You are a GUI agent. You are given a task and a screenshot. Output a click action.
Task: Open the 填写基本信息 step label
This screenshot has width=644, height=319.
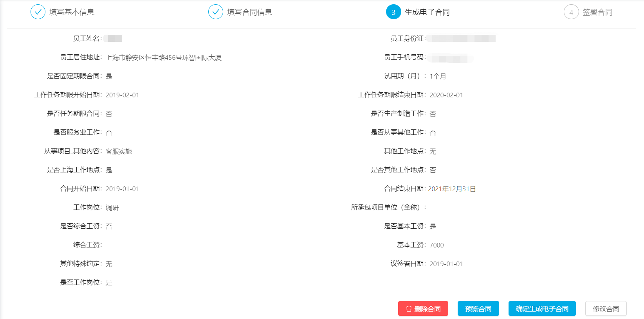pyautogui.click(x=72, y=12)
